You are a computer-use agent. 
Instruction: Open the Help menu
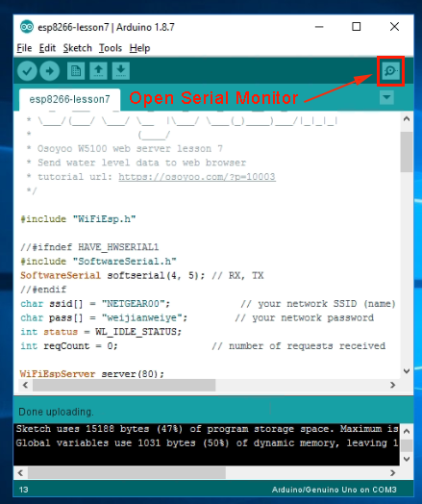[139, 48]
